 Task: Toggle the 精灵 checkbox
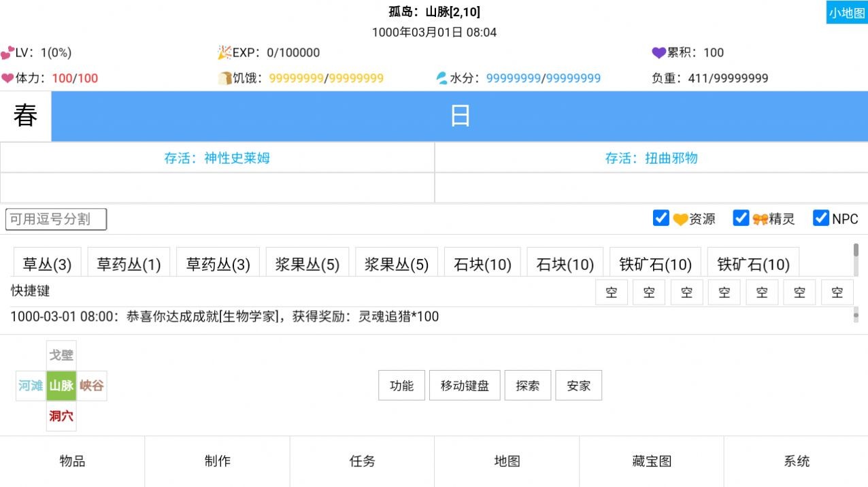click(741, 218)
